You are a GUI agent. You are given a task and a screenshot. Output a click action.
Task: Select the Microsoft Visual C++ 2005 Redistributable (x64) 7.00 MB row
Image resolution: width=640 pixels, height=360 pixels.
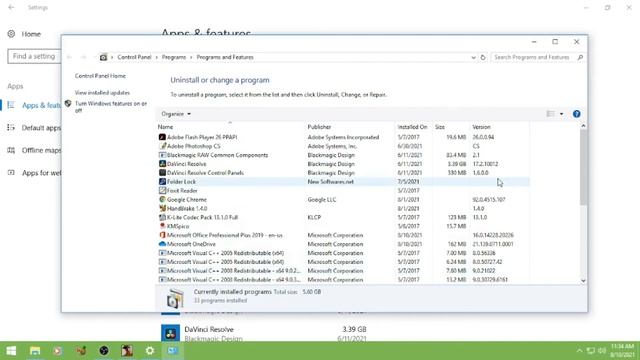pyautogui.click(x=343, y=253)
